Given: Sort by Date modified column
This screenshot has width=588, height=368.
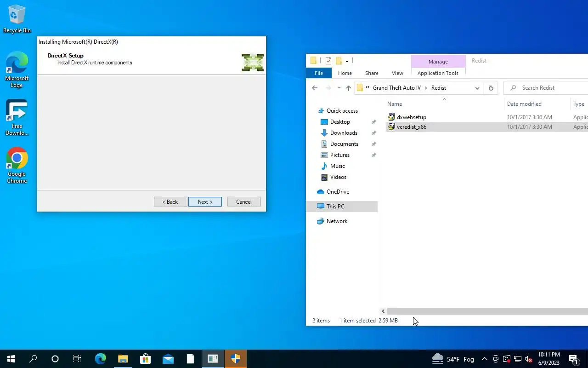Looking at the screenshot, I should [524, 104].
